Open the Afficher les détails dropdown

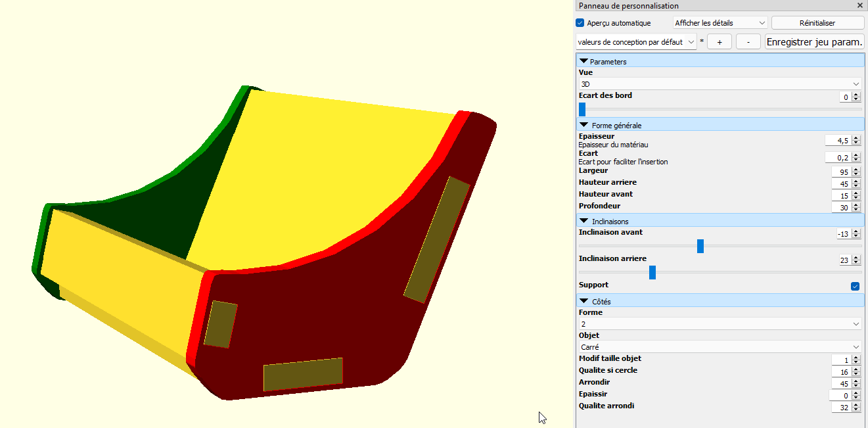click(720, 23)
